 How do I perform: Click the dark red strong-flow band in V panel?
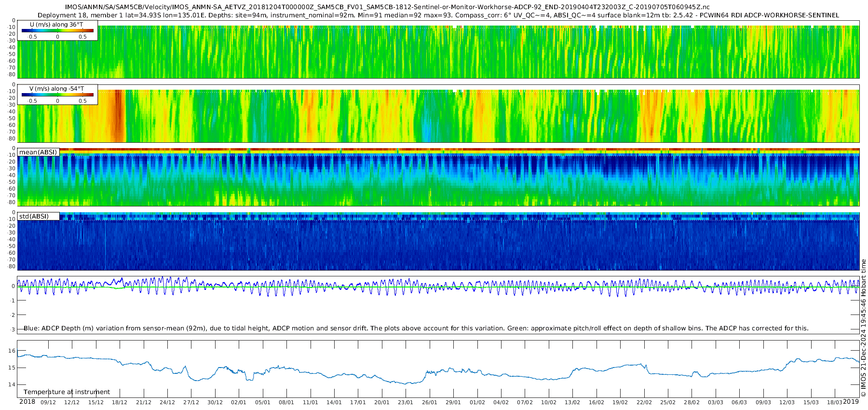tap(117, 116)
